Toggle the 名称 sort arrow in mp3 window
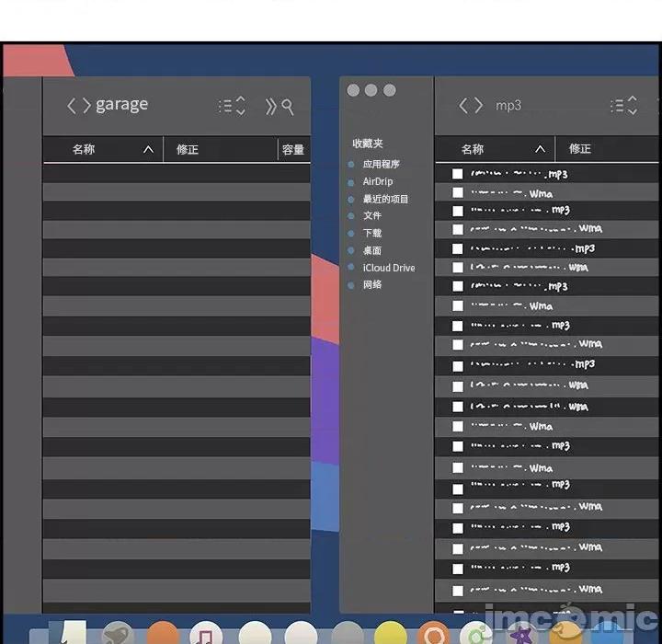Image resolution: width=662 pixels, height=644 pixels. coord(540,149)
